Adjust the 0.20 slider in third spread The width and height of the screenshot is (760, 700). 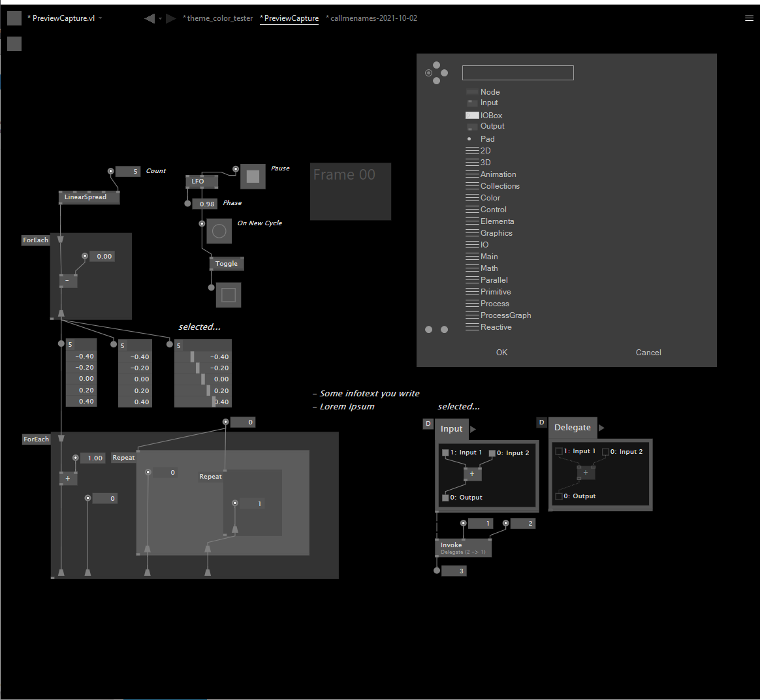[203, 390]
